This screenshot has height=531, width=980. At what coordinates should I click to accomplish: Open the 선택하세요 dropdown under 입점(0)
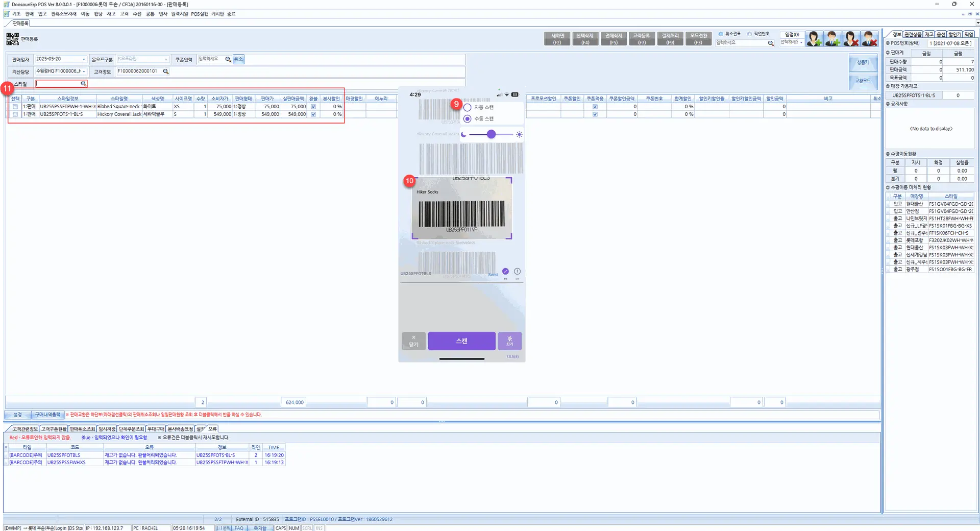(801, 42)
